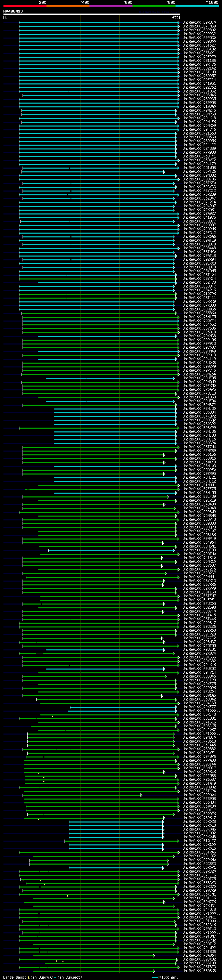The height and width of the screenshot is (980, 222).
Task: Choose the UniRef100_B4FQJ8 entry
Action: 199,910
